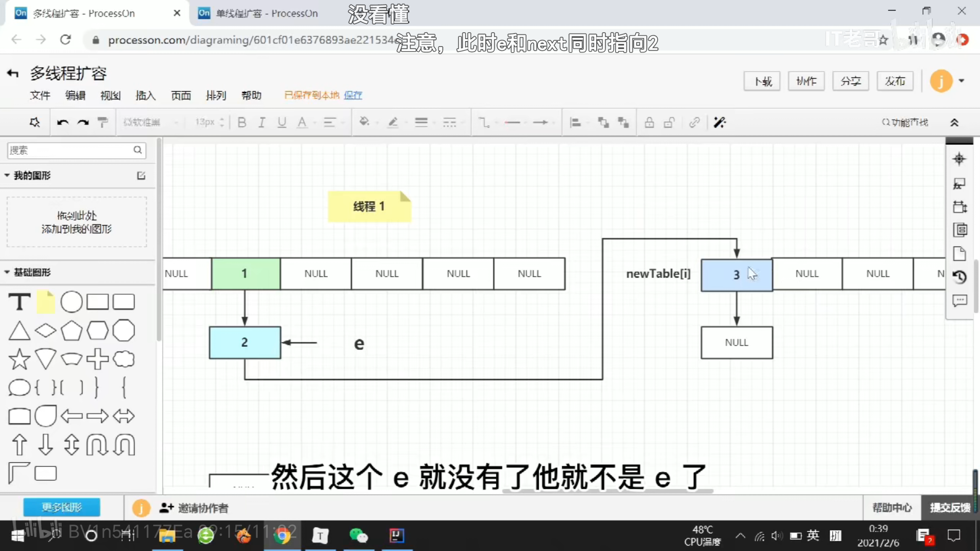
Task: Open the history clock icon in right sidebar
Action: pos(959,277)
